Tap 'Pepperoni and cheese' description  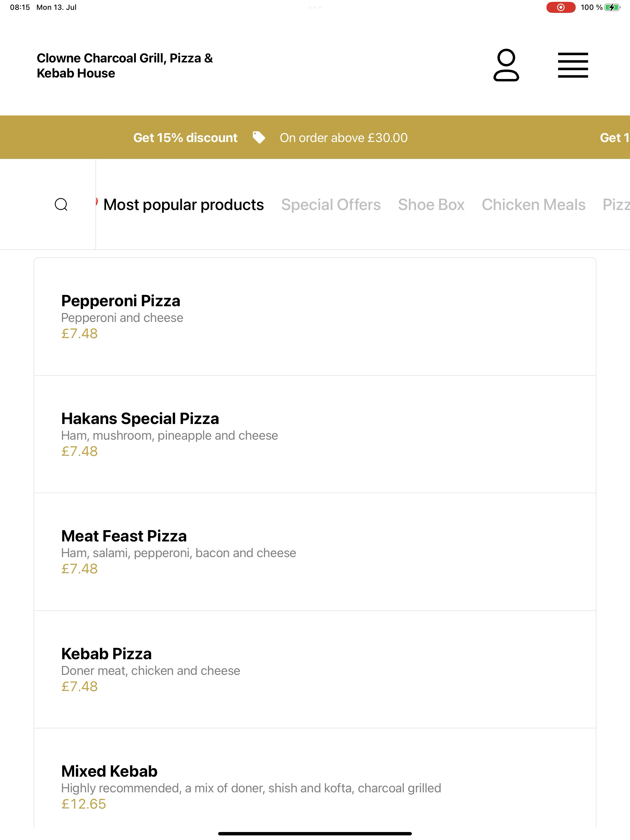click(122, 318)
